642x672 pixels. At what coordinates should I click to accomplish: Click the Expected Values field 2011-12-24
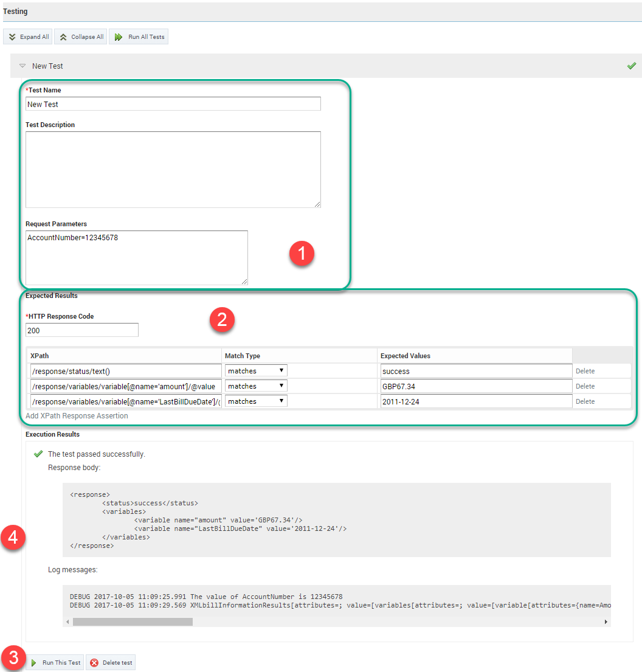coord(476,401)
